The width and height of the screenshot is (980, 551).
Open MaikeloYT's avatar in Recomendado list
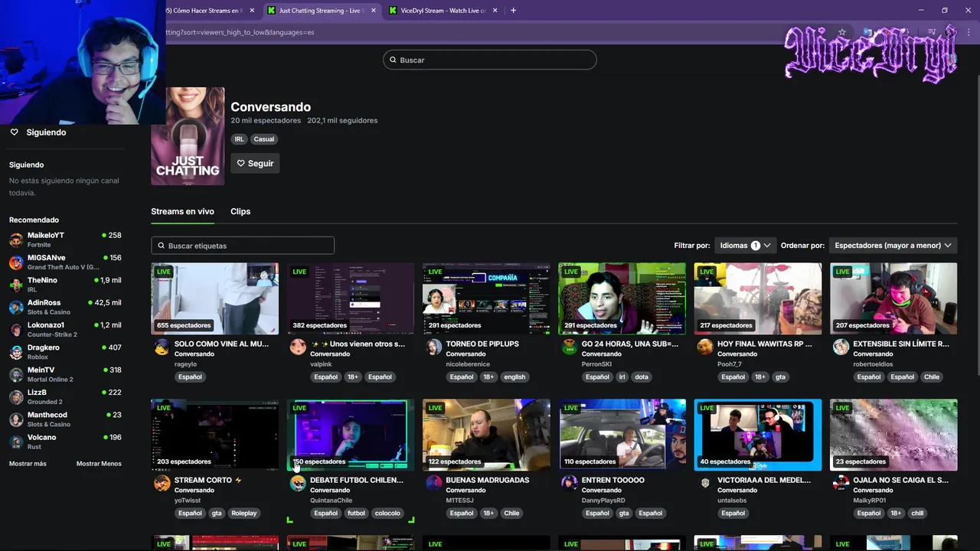[16, 240]
